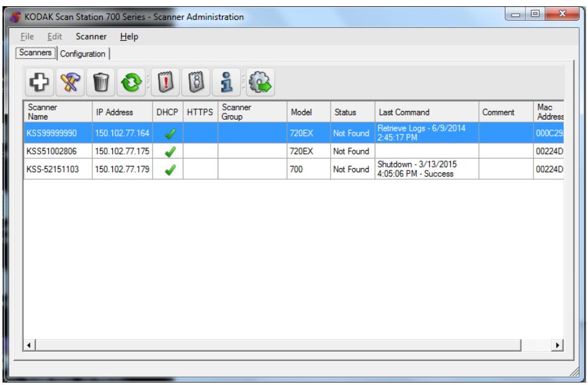Click the Mac Address column header
Screen dimensions: 588x385
pyautogui.click(x=549, y=112)
